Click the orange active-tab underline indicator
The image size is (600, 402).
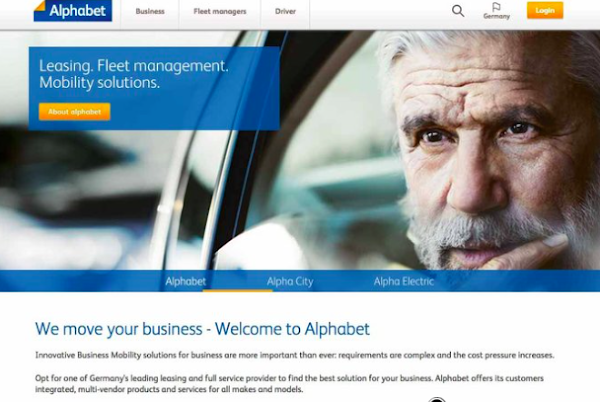(238, 291)
